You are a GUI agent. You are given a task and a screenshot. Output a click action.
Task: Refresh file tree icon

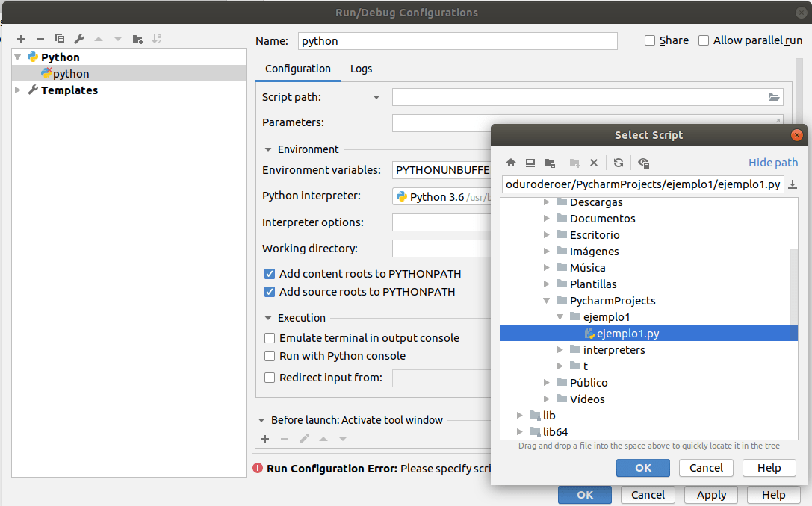tap(619, 163)
